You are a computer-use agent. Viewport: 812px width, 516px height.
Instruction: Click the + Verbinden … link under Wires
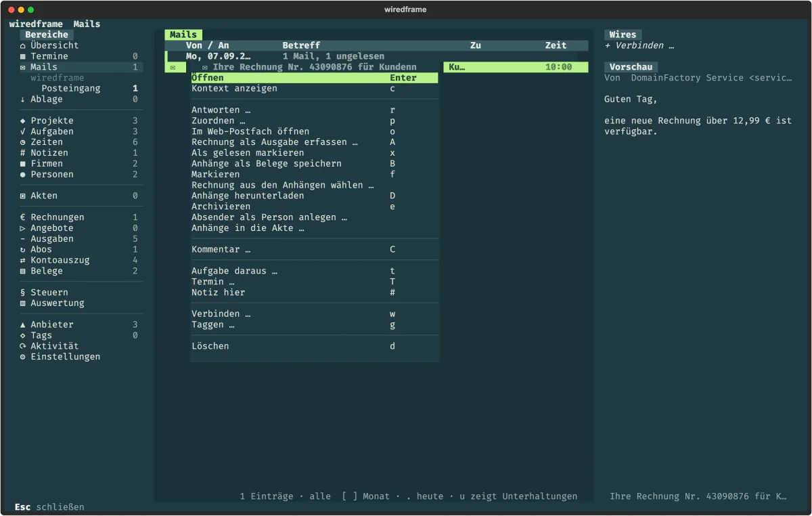click(x=639, y=45)
